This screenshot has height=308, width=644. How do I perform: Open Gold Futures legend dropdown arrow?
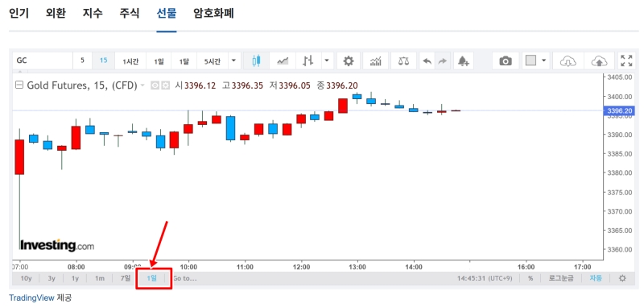pos(142,85)
